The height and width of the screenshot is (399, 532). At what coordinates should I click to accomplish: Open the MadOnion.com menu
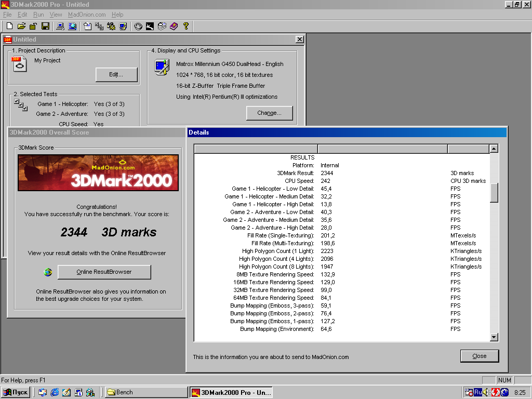pyautogui.click(x=87, y=15)
